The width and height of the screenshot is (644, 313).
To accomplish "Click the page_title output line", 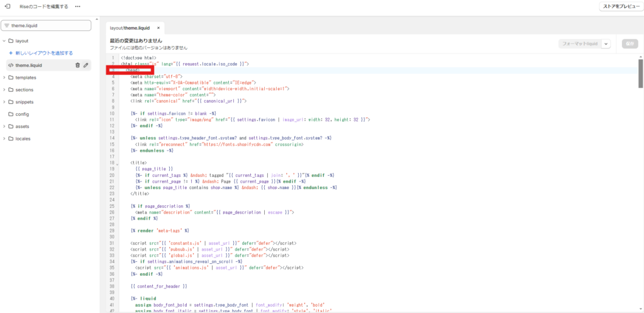I will [x=153, y=169].
